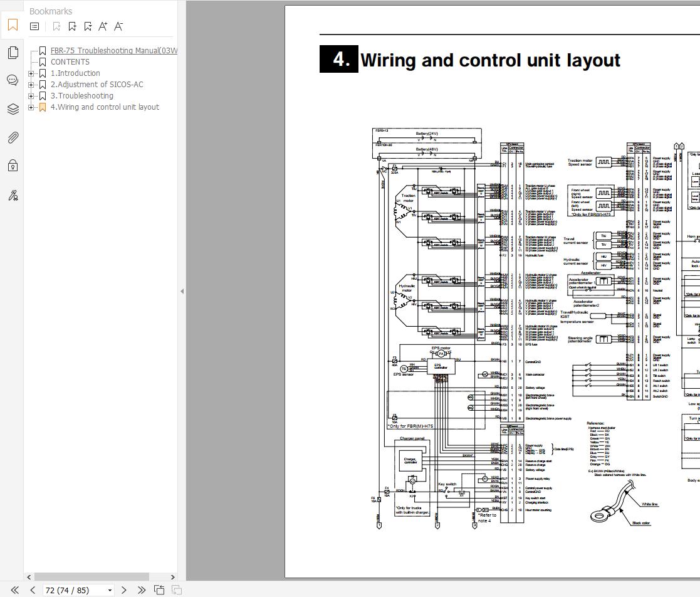Expand the 3.Troubleshooting bookmark

coord(31,96)
